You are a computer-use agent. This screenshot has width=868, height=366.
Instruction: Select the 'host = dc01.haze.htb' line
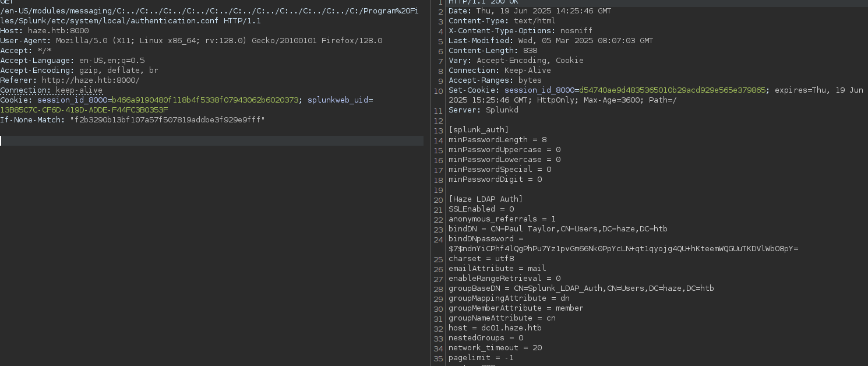click(495, 328)
